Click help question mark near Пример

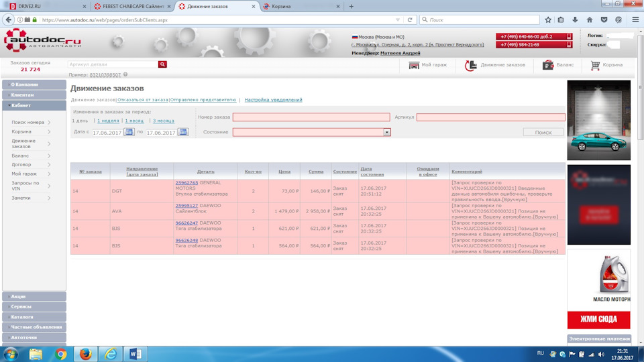[125, 74]
